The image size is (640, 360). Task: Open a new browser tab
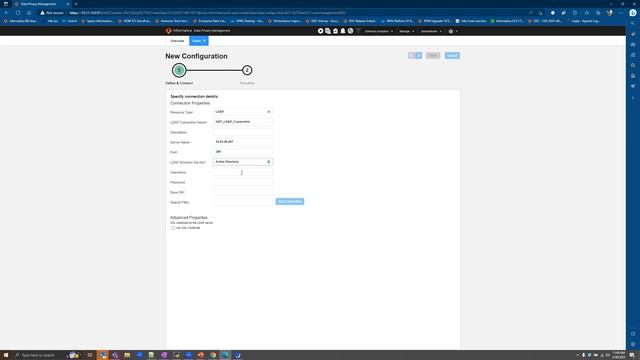coord(76,4)
